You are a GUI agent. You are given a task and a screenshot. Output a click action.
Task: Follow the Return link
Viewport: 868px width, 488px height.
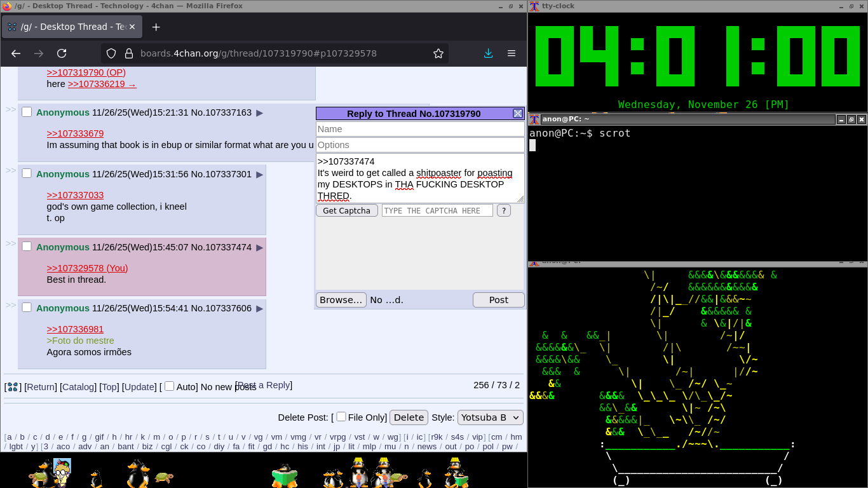(41, 387)
